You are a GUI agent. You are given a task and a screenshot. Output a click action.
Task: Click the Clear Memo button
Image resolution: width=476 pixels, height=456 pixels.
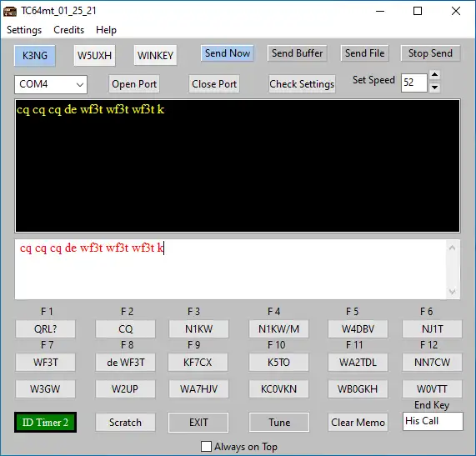(358, 423)
